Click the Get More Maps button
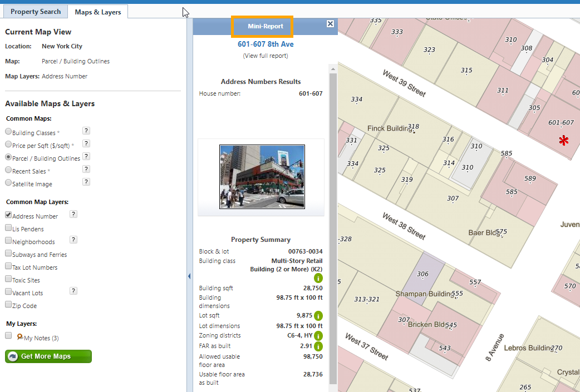The image size is (580, 392). click(48, 356)
